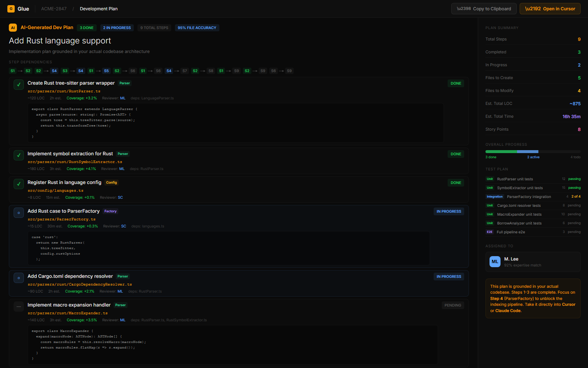The width and height of the screenshot is (588, 368).
Task: Toggle the checkmark on Register Rust in language config
Action: [x=18, y=184]
